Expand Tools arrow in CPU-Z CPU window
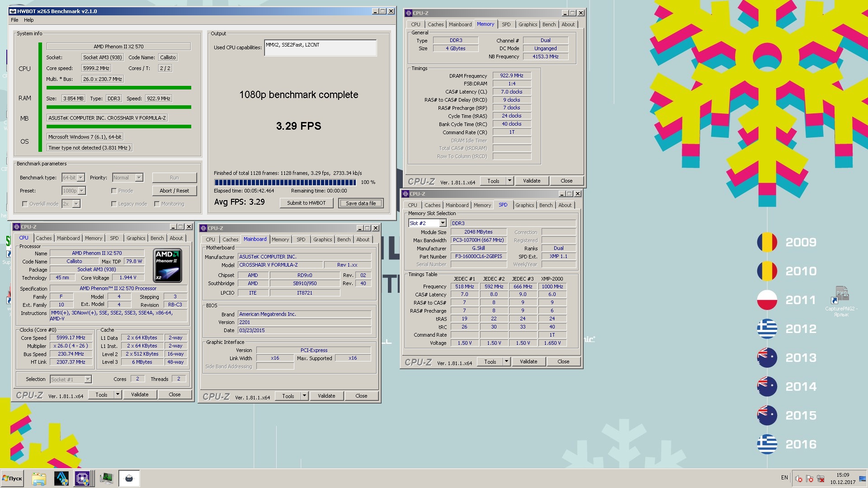This screenshot has height=488, width=868. pos(118,394)
